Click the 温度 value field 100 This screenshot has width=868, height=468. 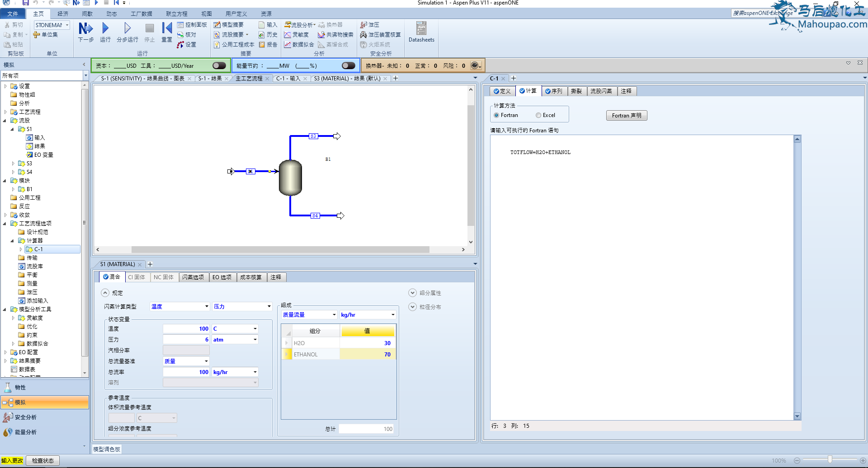pos(186,329)
